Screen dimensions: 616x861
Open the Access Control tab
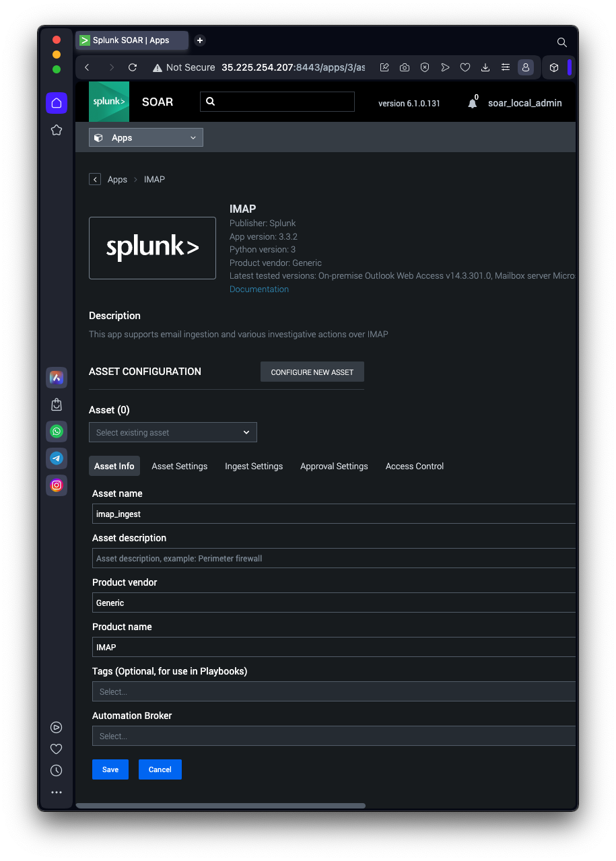(x=415, y=466)
